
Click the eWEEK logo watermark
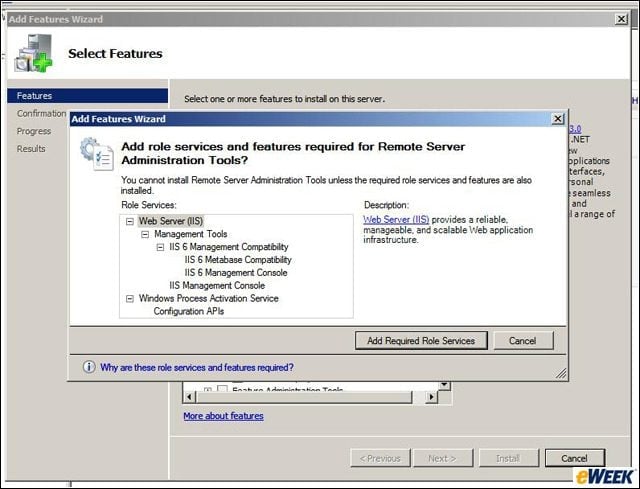tap(606, 476)
